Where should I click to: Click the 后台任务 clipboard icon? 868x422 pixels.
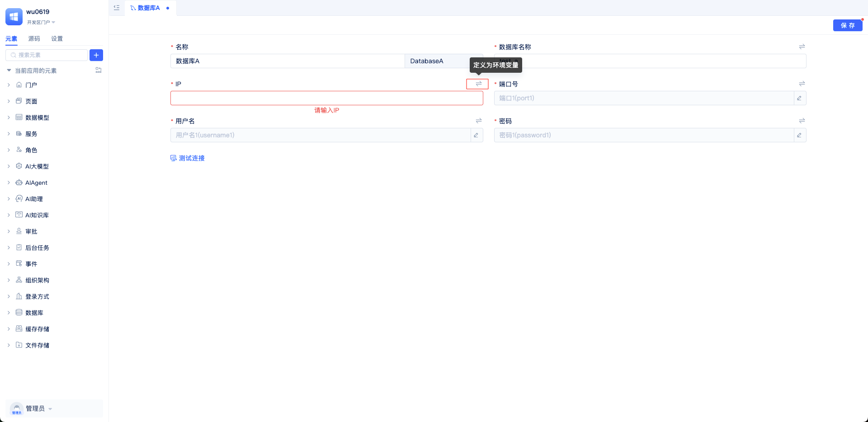click(19, 247)
